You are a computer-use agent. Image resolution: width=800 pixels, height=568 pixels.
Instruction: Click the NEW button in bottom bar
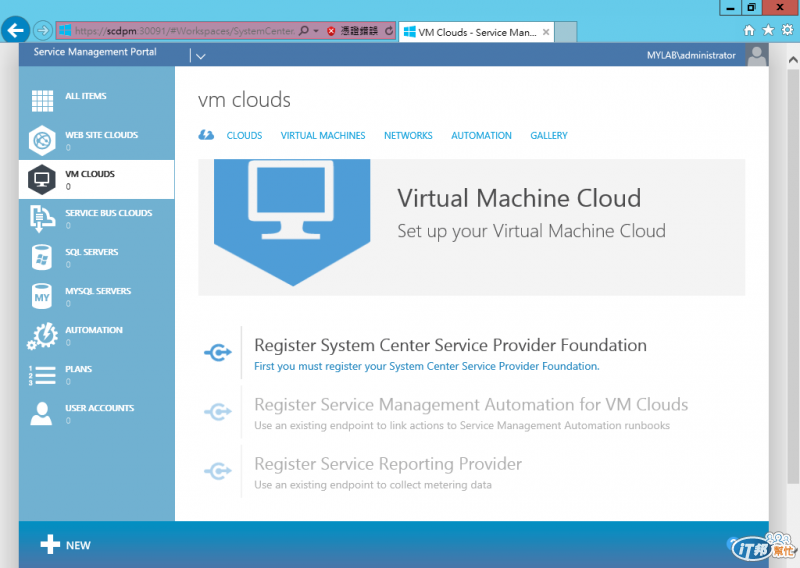66,545
